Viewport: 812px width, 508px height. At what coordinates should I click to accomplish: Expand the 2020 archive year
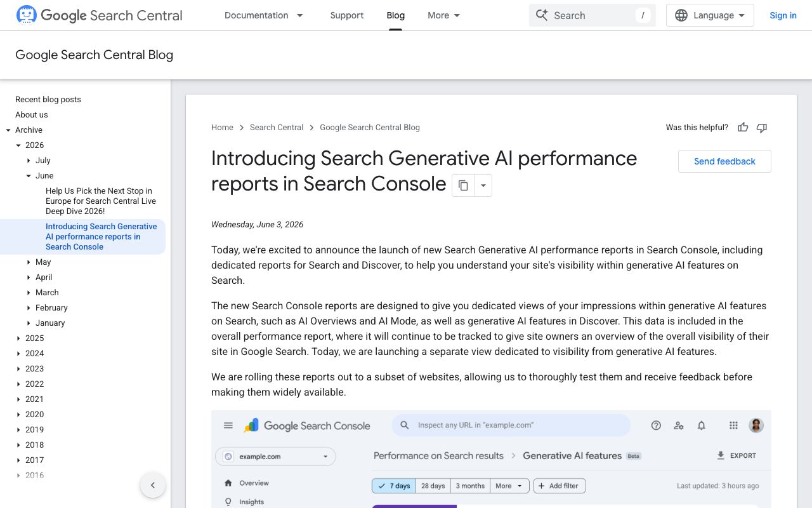point(18,415)
